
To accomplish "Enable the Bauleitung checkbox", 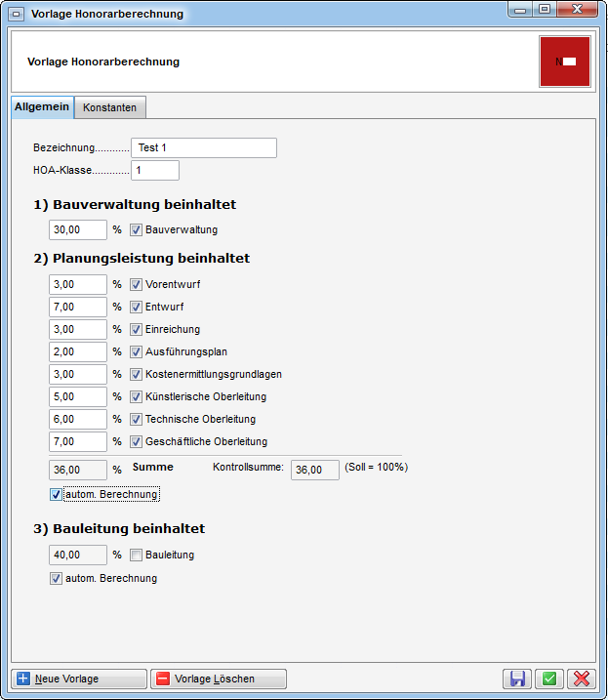I will tap(136, 555).
